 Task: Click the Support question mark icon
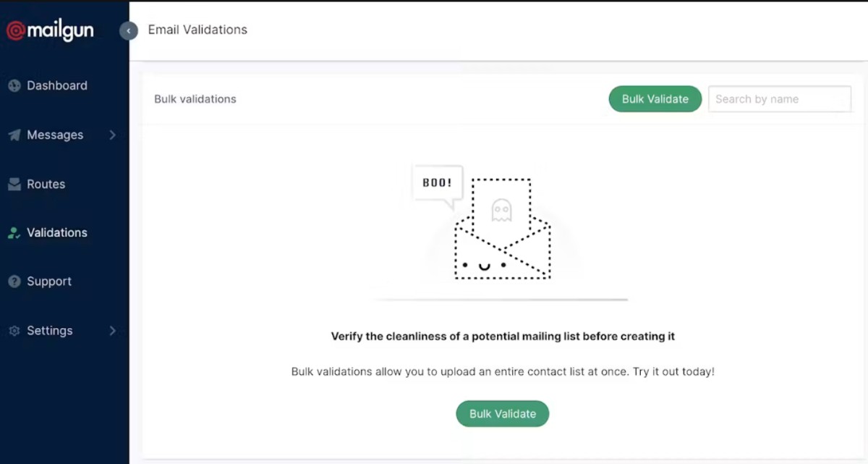coord(14,282)
